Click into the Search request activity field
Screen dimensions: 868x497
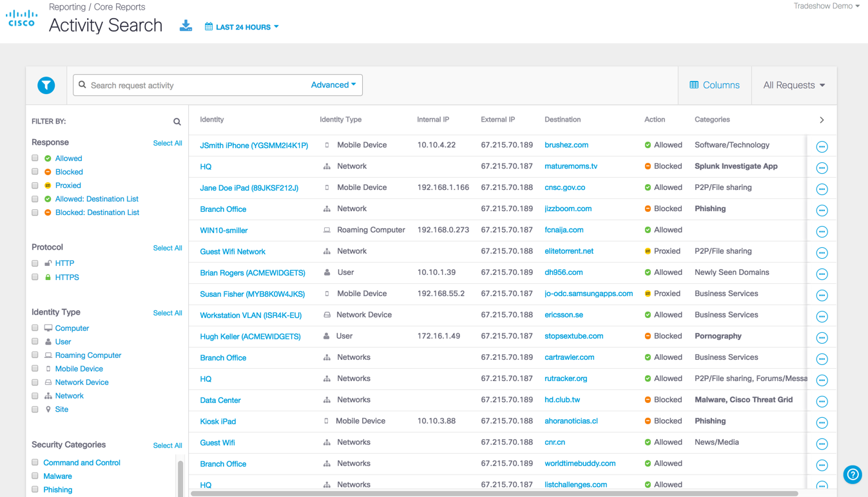pyautogui.click(x=197, y=85)
